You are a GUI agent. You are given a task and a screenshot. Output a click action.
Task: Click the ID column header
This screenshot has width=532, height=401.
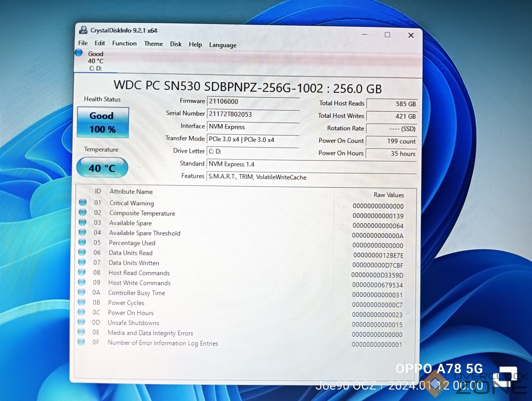[x=98, y=191]
